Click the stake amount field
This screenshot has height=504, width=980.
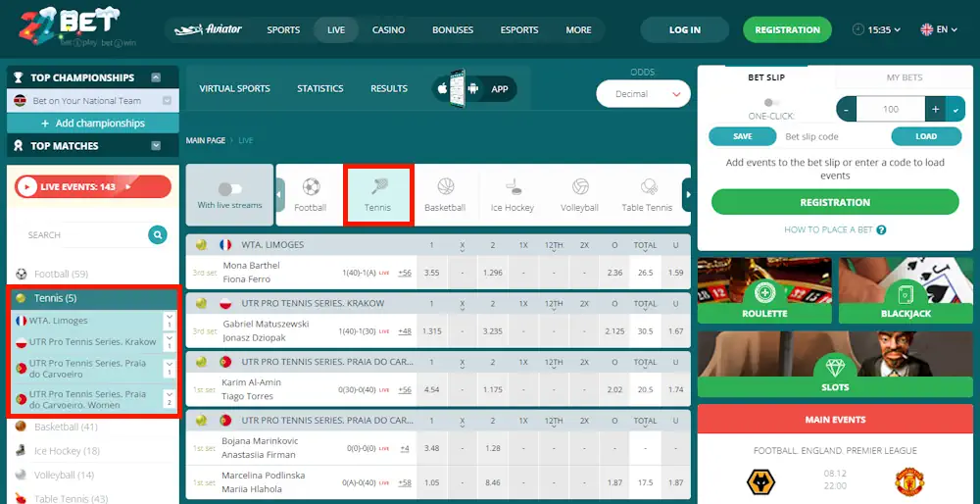[x=891, y=110]
